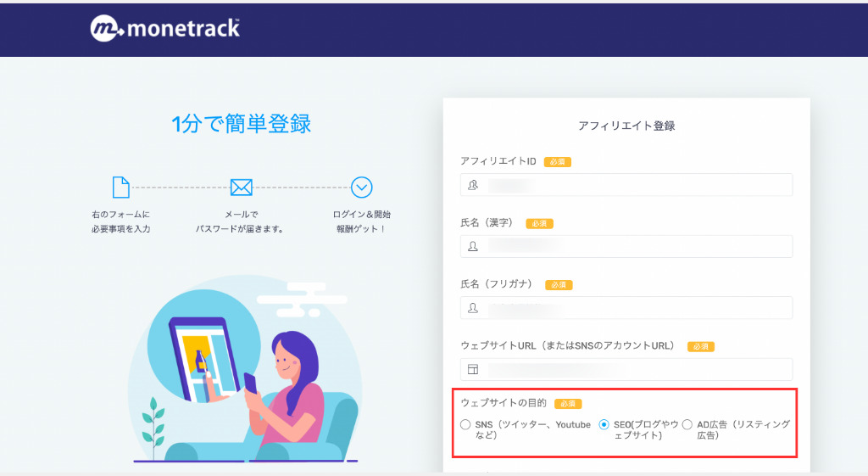Focus the ウェブサイトURL input field

[x=626, y=369]
